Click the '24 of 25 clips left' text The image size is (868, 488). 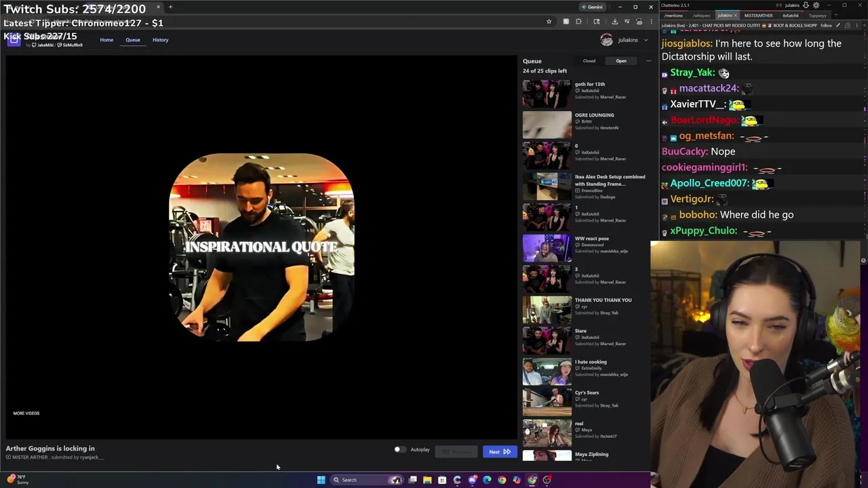[x=545, y=71]
